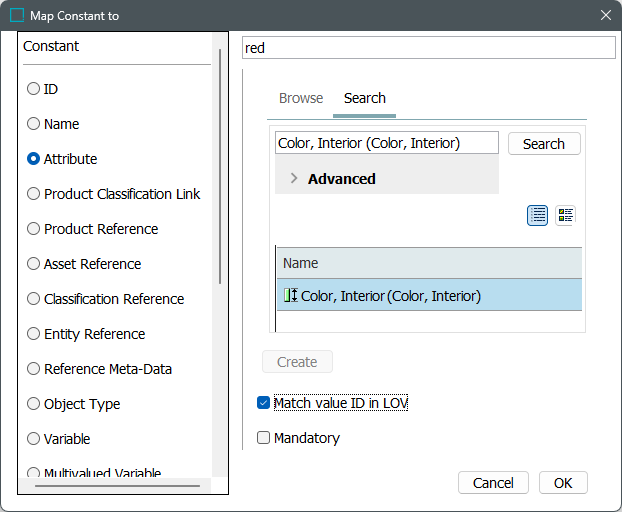Choose the Object Type radio button
This screenshot has width=622, height=512.
[33, 403]
